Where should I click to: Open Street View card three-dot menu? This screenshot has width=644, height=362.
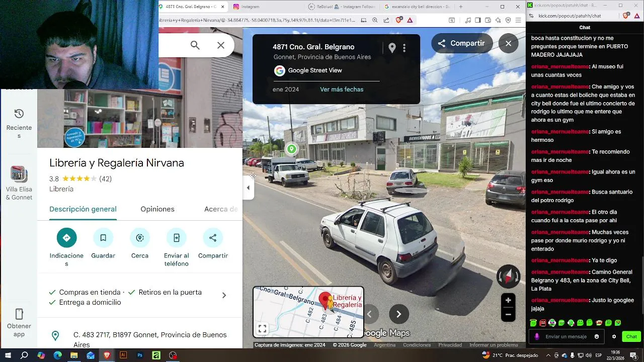404,48
